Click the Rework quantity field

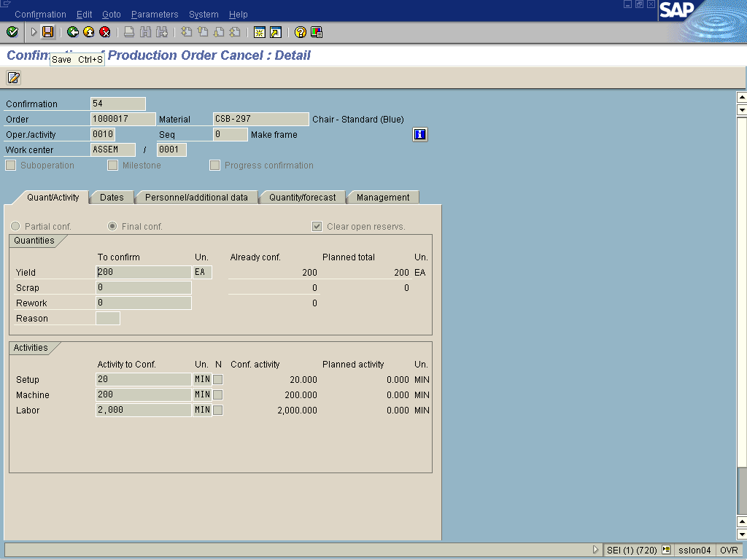coord(144,303)
